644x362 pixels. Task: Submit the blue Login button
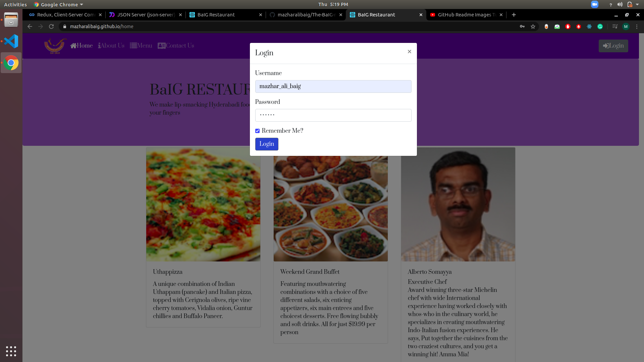267,144
